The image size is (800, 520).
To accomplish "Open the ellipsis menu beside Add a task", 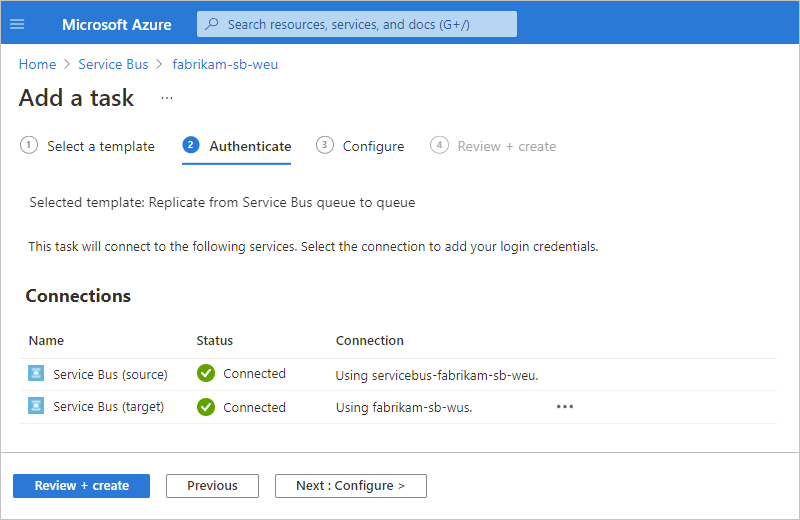I will pyautogui.click(x=167, y=98).
